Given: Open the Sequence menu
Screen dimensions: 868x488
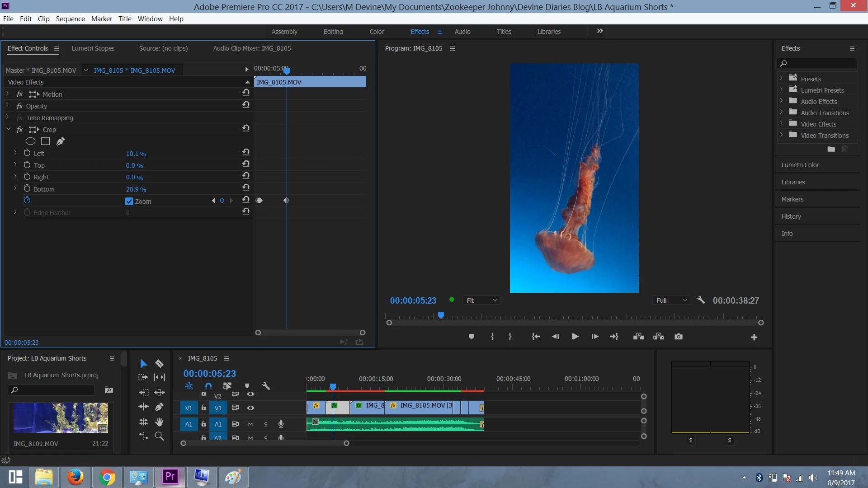Looking at the screenshot, I should point(70,19).
